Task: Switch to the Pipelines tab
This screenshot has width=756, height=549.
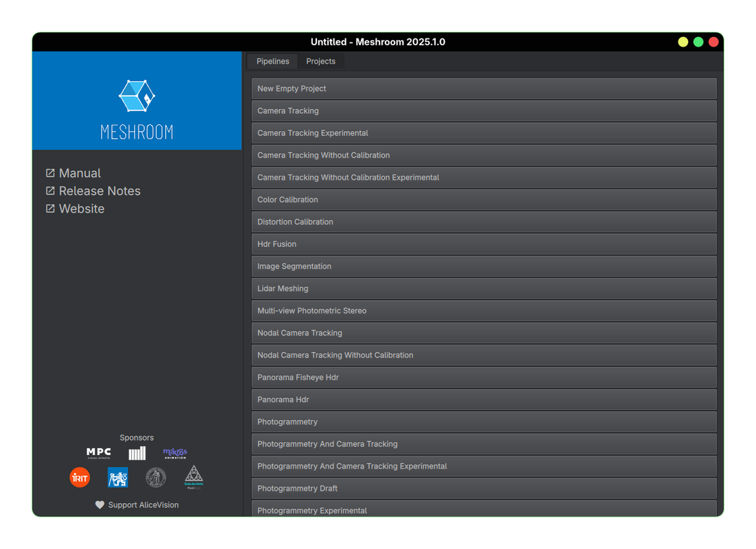Action: [x=273, y=61]
